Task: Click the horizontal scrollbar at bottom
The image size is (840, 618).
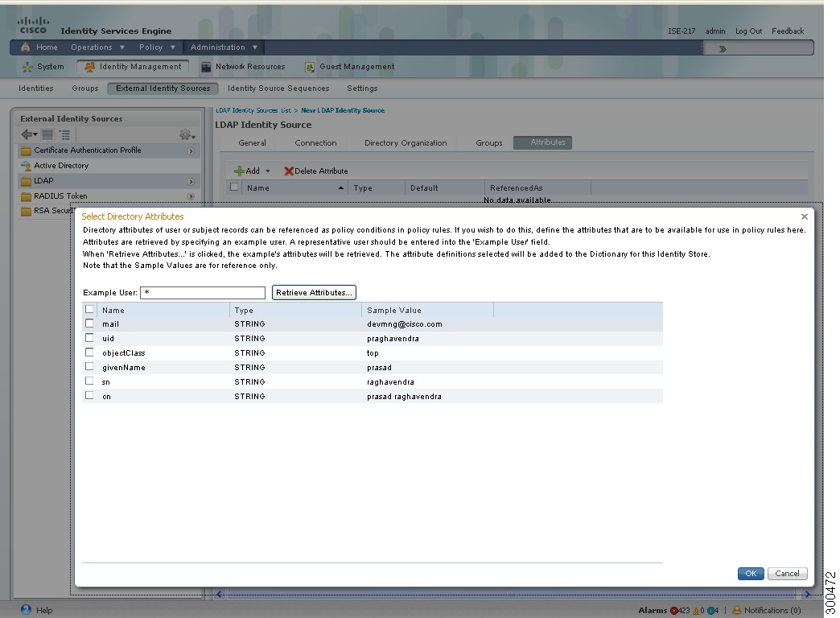Action: coord(511,595)
